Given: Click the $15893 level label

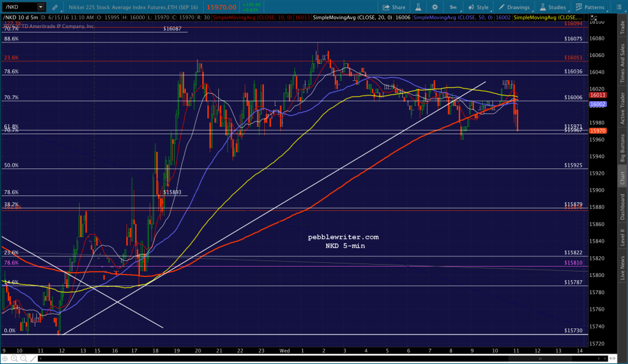Looking at the screenshot, I should [172, 192].
